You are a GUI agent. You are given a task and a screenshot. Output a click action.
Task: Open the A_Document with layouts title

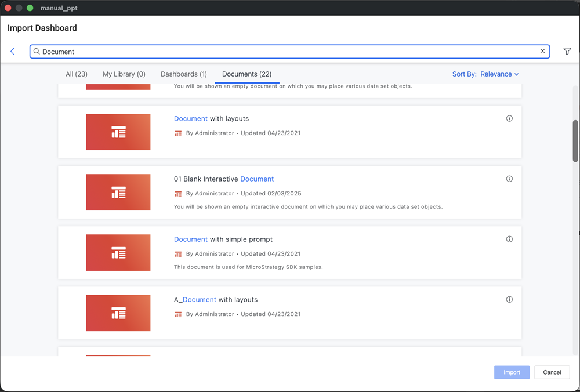click(216, 300)
